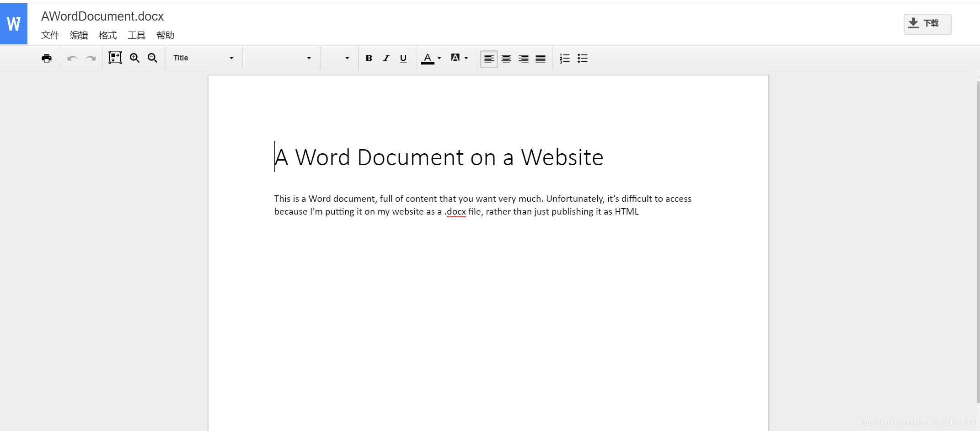The width and height of the screenshot is (980, 431).
Task: Open the 编辑 menu
Action: click(x=79, y=35)
